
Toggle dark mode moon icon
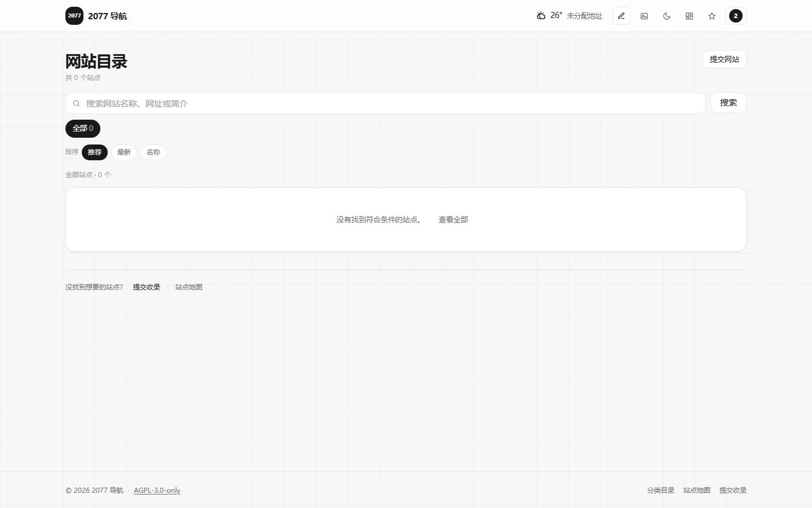667,16
